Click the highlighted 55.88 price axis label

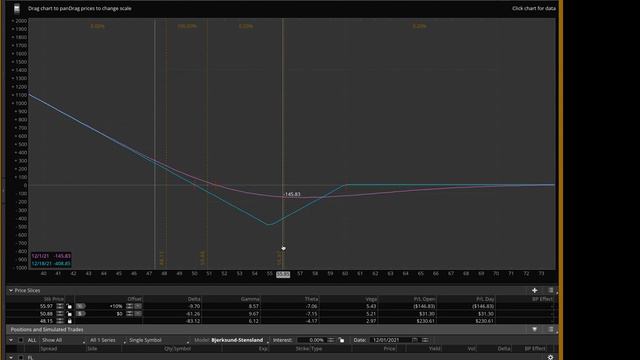(x=283, y=274)
